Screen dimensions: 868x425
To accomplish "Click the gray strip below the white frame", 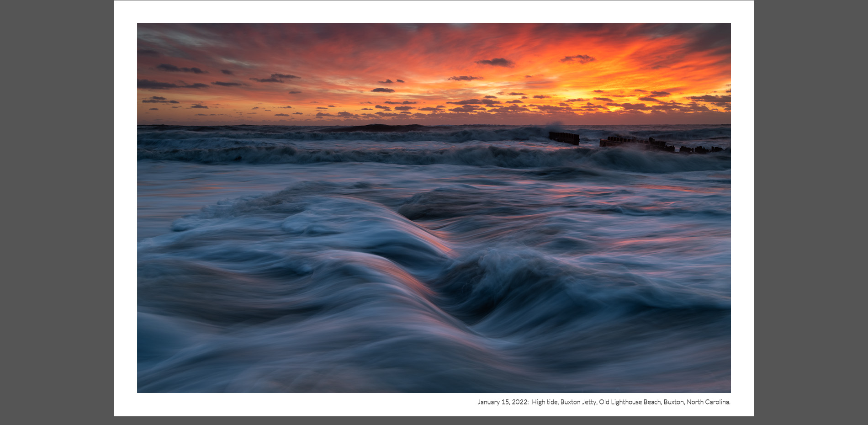I will tap(434, 421).
